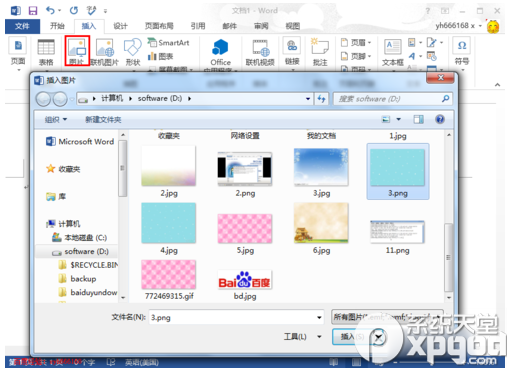
Task: Click the Forward arrow in the dialog
Action: coord(60,99)
